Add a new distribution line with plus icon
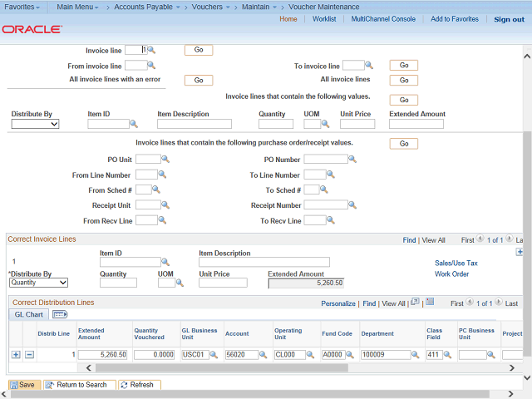Image resolution: width=532 pixels, height=399 pixels. click(x=16, y=355)
